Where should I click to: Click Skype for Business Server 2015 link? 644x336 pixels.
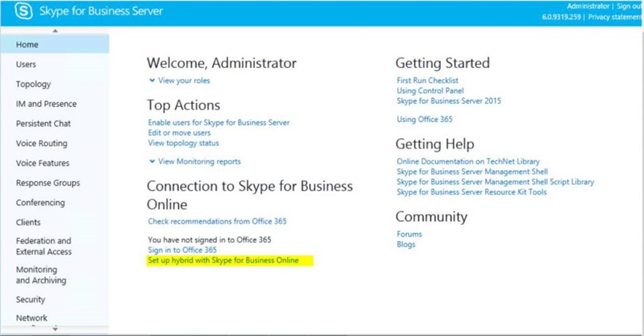pos(449,101)
